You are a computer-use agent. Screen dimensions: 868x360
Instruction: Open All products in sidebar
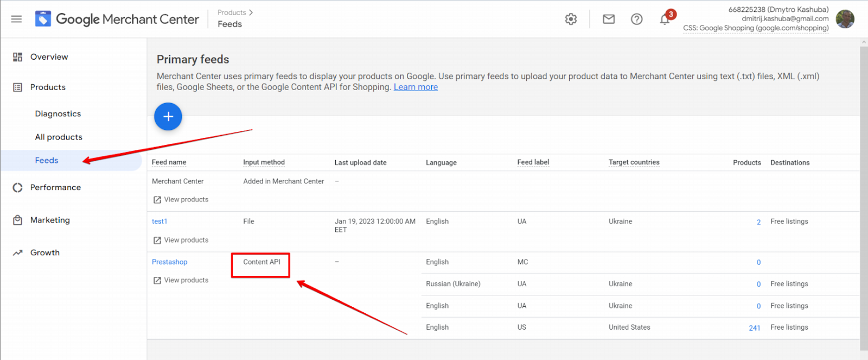[x=59, y=137]
